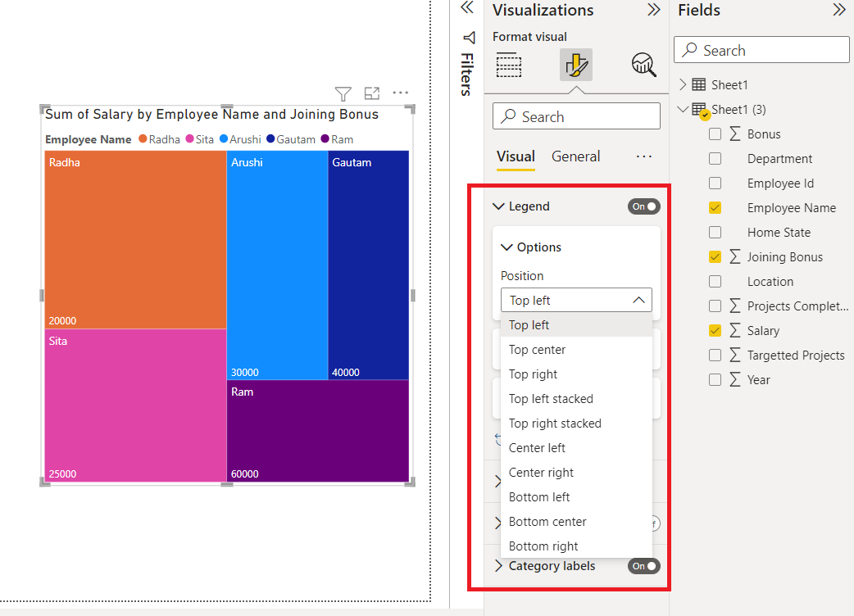Click the Filters pane funnel icon
Image resolution: width=854 pixels, height=616 pixels.
coord(469,38)
